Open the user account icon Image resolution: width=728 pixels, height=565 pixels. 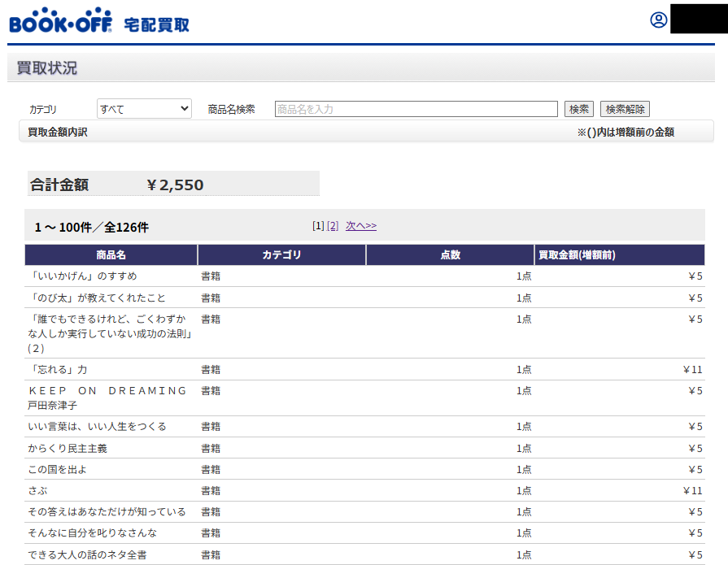point(658,20)
